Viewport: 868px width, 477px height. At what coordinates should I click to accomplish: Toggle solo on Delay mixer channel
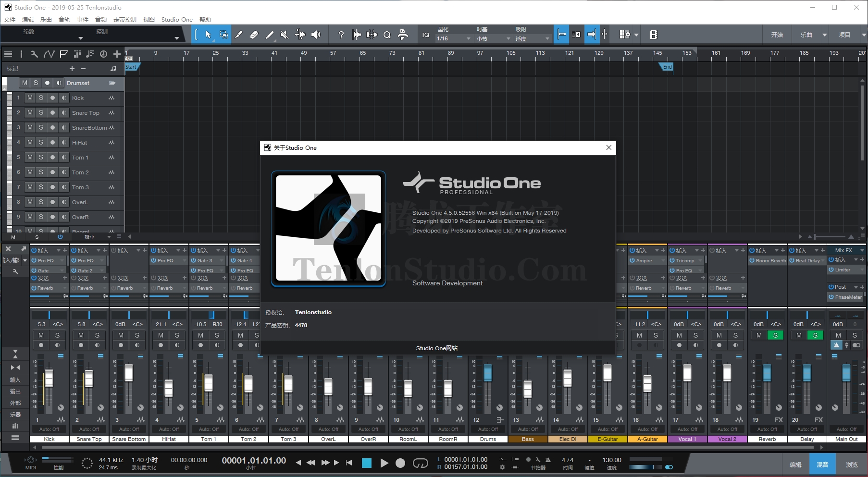pyautogui.click(x=815, y=335)
